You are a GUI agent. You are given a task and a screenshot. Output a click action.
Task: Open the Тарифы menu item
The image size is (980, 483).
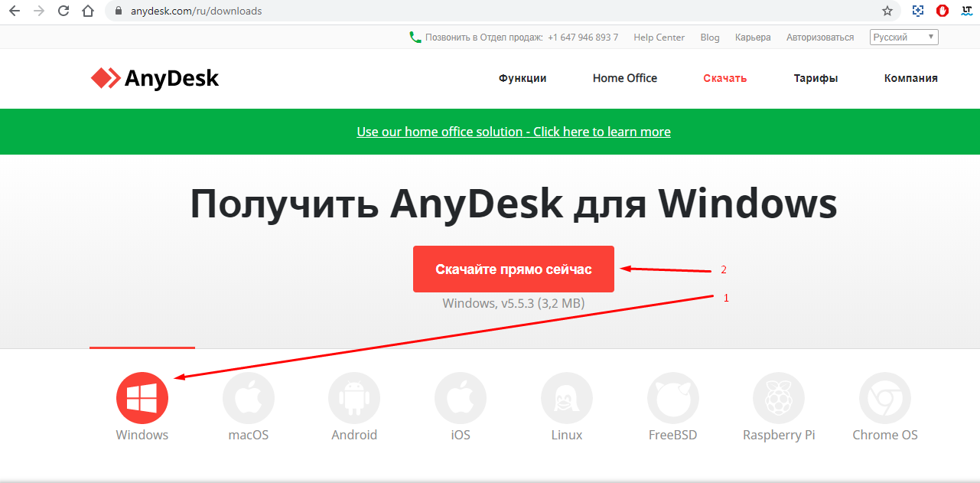[816, 78]
